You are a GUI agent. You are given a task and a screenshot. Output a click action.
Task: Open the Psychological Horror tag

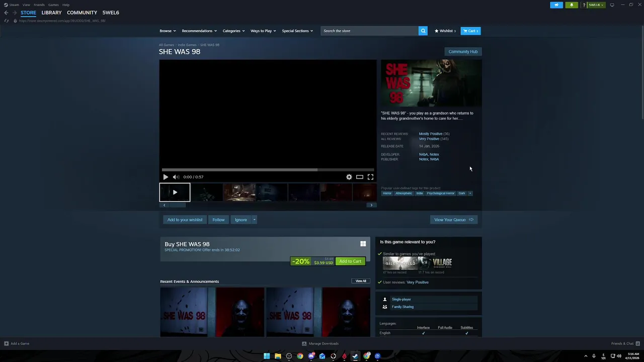[x=441, y=193]
